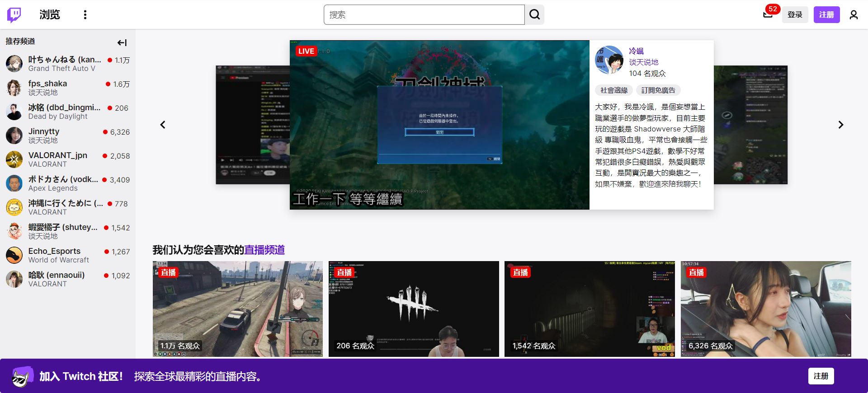Screen dimensions: 868x393
Task: Click the Twitch logo home icon
Action: (14, 15)
